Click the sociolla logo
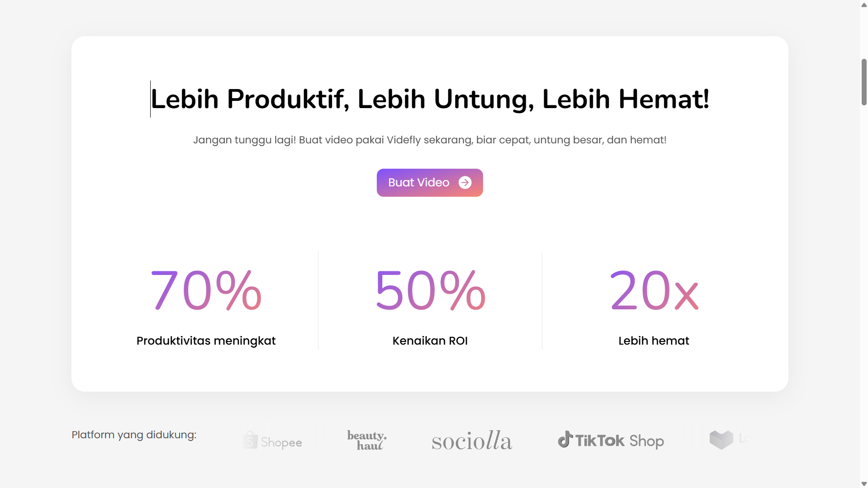 pos(472,440)
